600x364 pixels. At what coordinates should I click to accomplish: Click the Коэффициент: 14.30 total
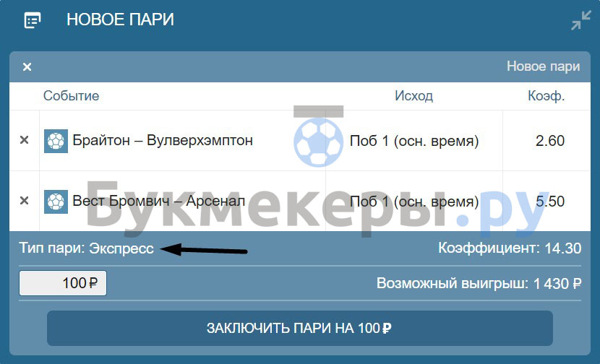point(510,248)
